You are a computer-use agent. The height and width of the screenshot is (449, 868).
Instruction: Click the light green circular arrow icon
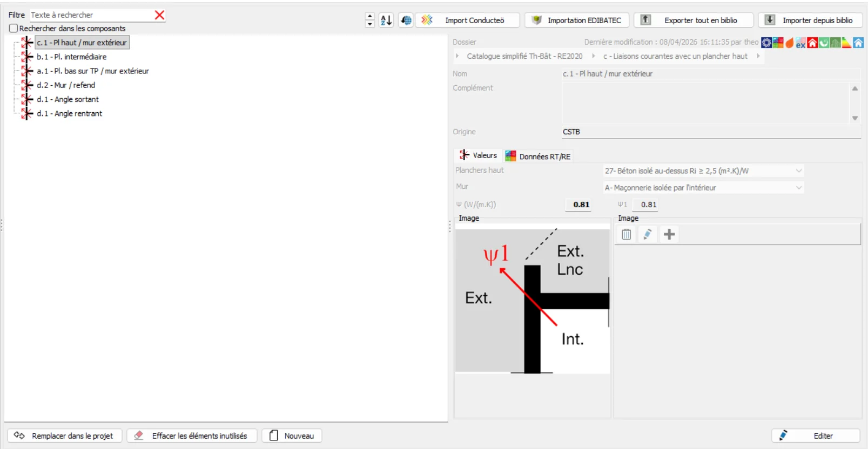point(824,43)
